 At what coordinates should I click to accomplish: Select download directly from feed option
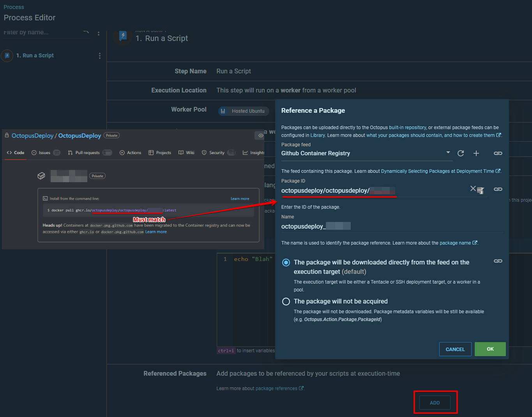(286, 263)
